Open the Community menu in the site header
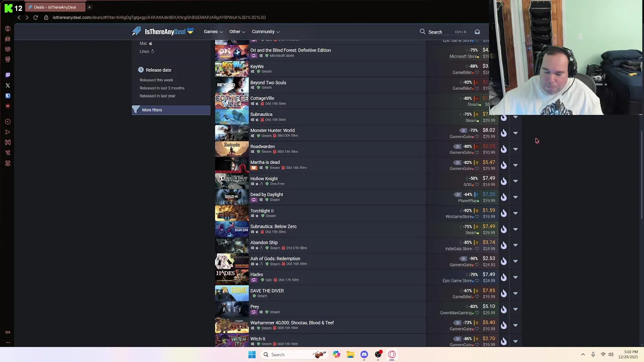 266,32
